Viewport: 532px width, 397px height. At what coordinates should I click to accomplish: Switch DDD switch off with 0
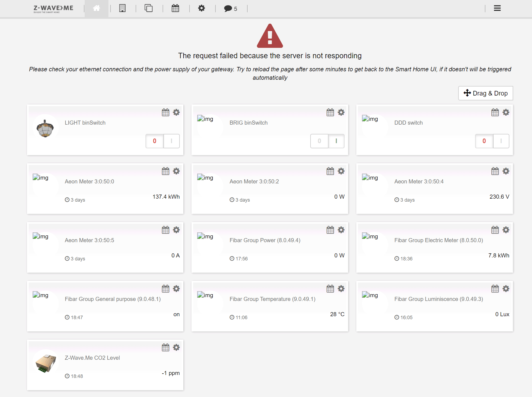[x=484, y=141]
